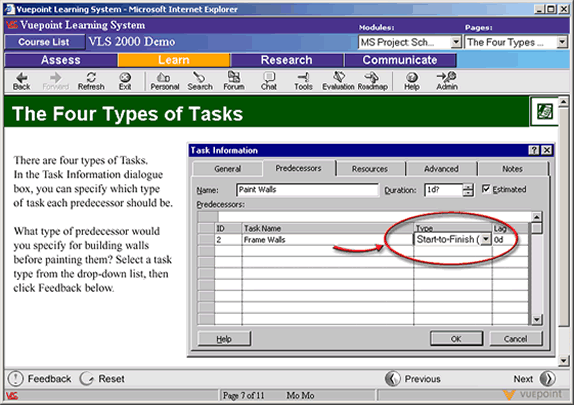This screenshot has height=405, width=574.
Task: Click the predecessors table scrollbar down arrow
Action: click(x=536, y=320)
